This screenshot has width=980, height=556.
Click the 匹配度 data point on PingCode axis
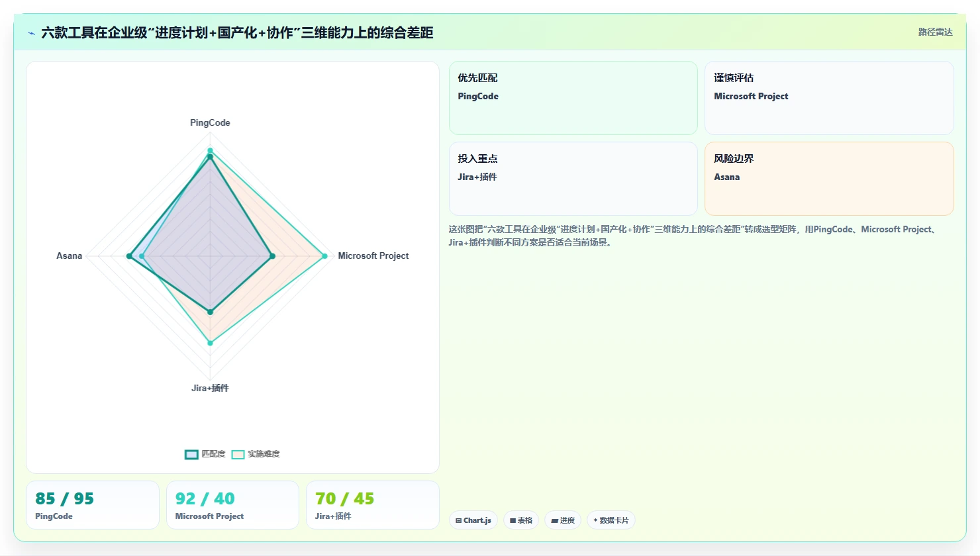point(210,156)
